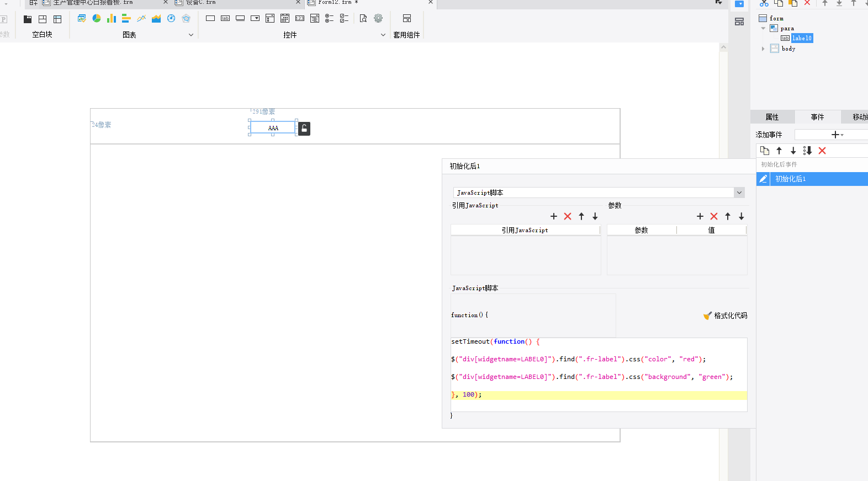Move the parameter up in the parameter list
Screen dimensions: 868x481
coord(728,216)
